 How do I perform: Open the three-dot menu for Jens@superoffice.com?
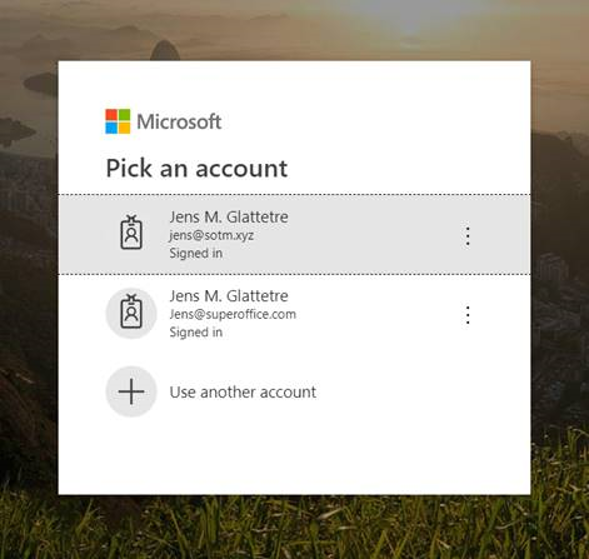468,315
